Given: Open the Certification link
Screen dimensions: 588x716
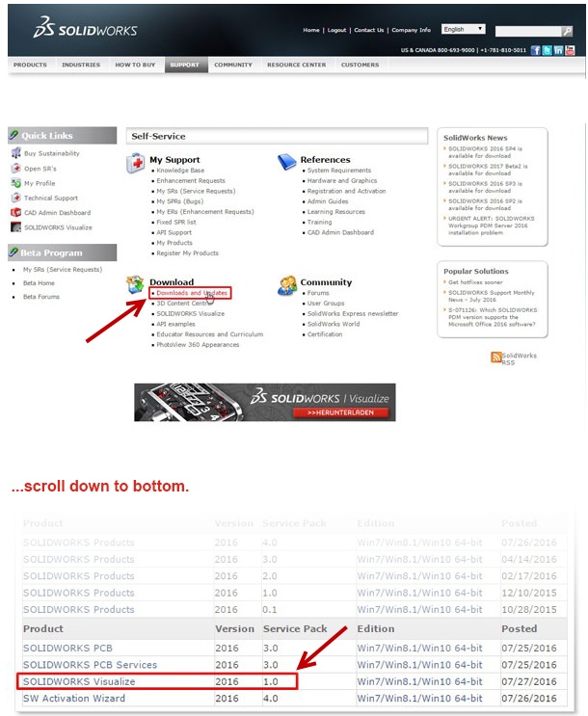Looking at the screenshot, I should [x=325, y=334].
